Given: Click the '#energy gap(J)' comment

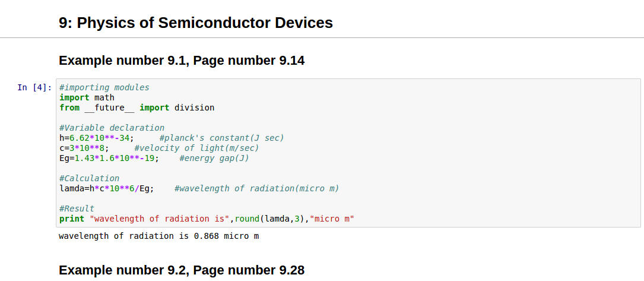Looking at the screenshot, I should tap(214, 158).
